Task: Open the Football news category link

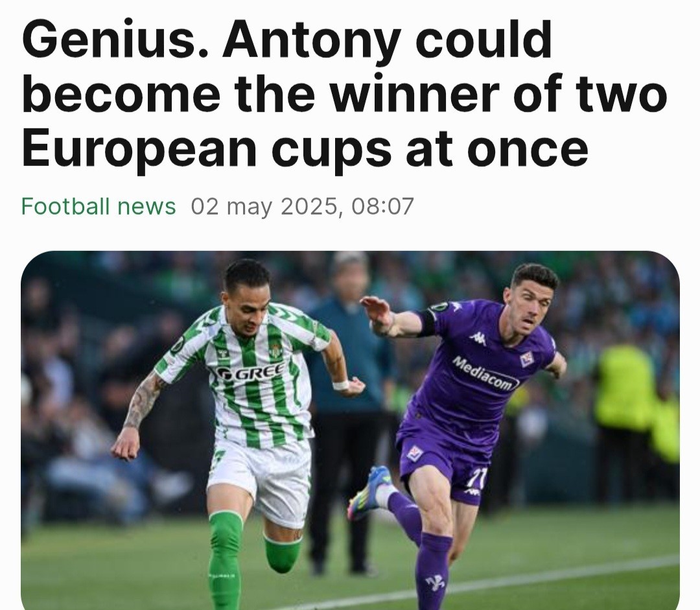Action: click(99, 207)
